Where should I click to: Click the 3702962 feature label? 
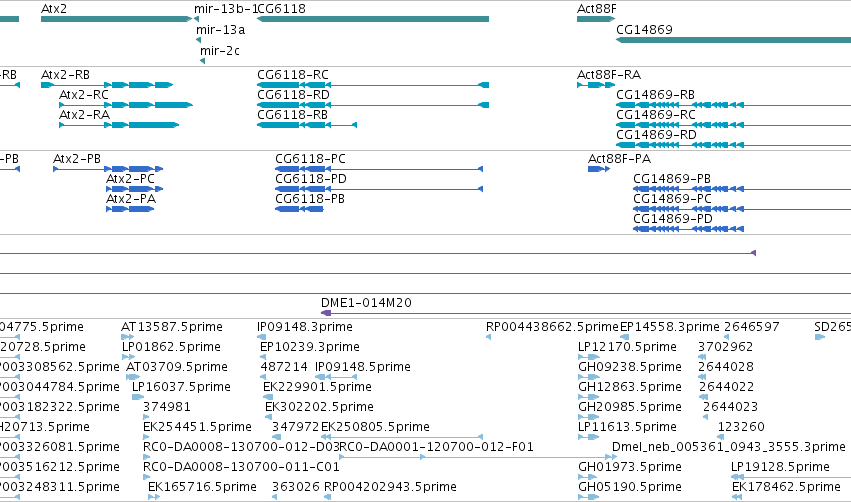pos(725,347)
